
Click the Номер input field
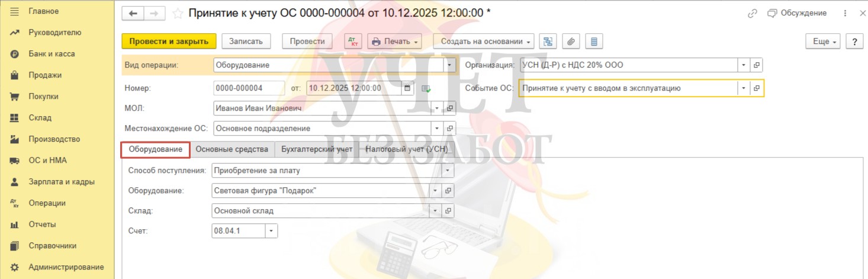[249, 88]
